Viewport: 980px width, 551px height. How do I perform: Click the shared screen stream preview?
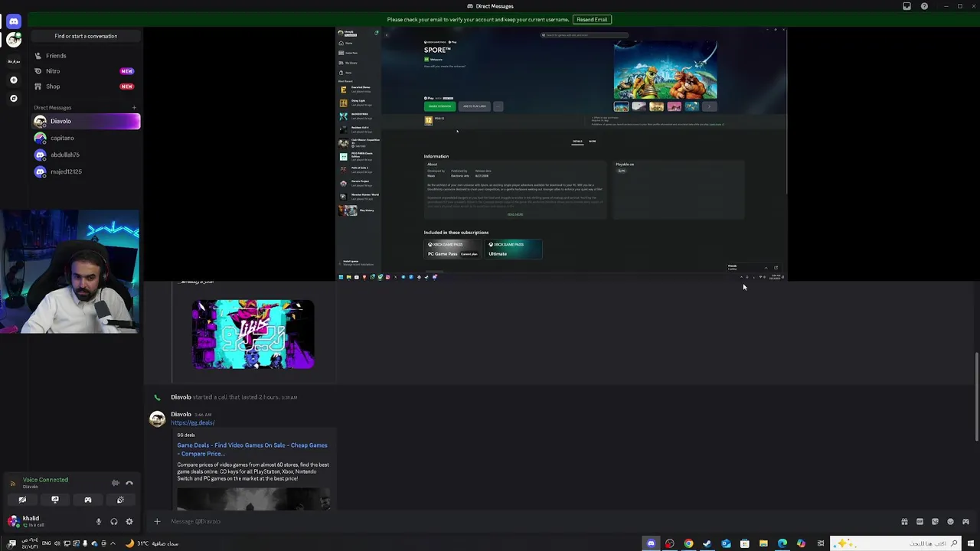(561, 155)
